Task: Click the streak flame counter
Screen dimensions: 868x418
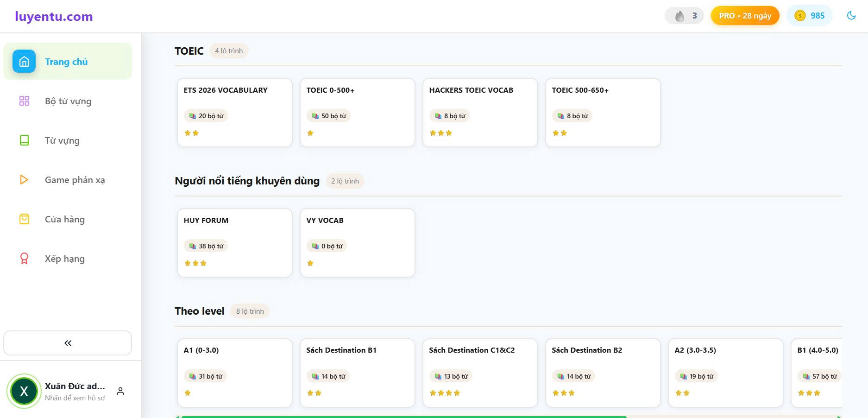Action: (684, 16)
